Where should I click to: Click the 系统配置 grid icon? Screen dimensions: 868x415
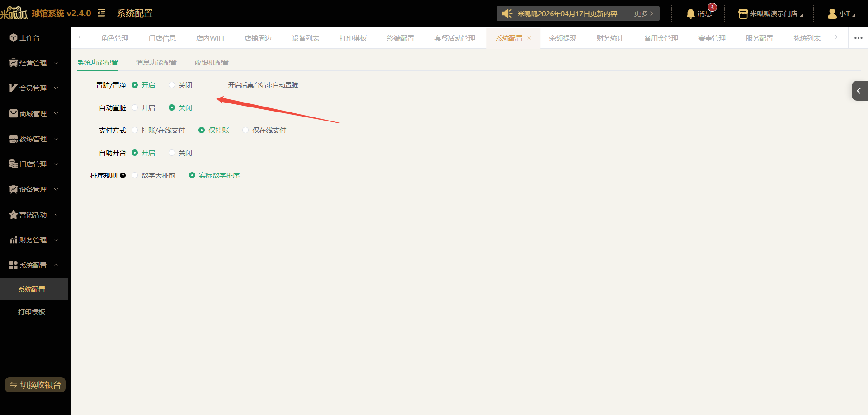[x=14, y=265]
